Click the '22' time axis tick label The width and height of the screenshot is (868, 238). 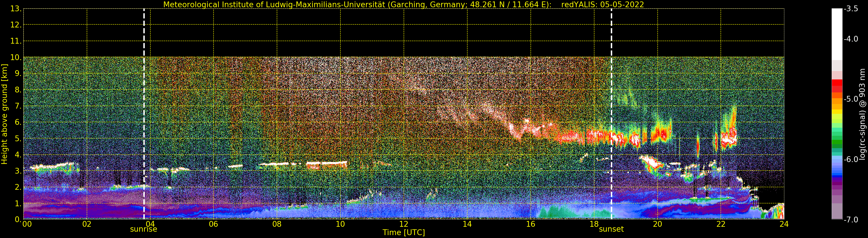721,224
